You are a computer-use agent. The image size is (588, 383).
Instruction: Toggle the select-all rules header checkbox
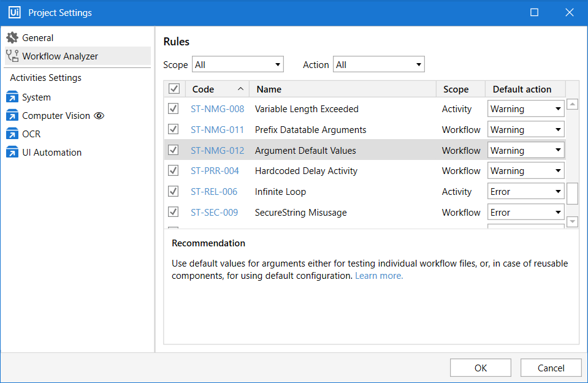pyautogui.click(x=174, y=89)
